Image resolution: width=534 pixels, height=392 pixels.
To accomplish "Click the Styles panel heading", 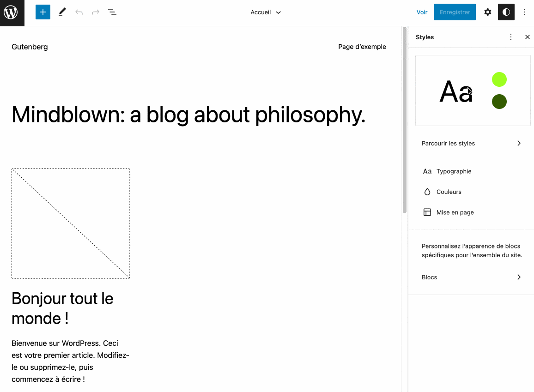I will click(425, 37).
